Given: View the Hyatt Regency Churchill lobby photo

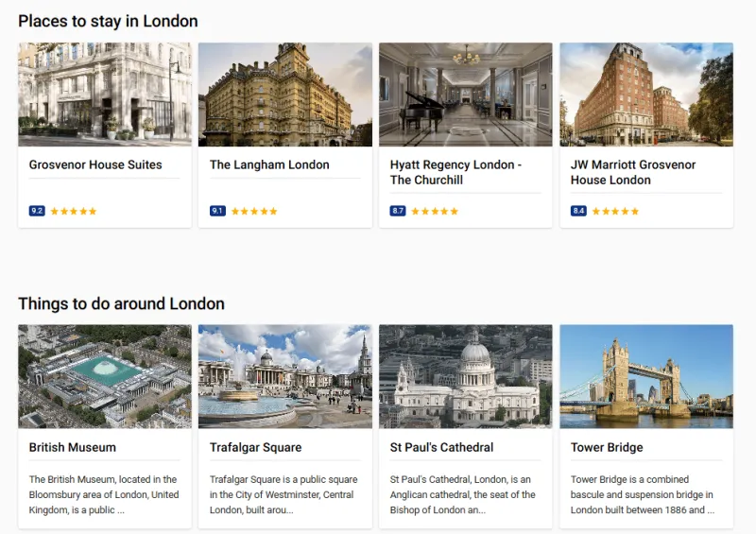Looking at the screenshot, I should pos(466,95).
